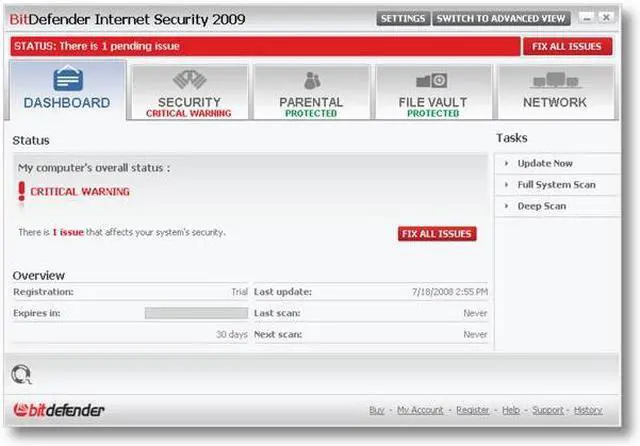Follow the Register link in footer
640x446 pixels.
tap(473, 410)
